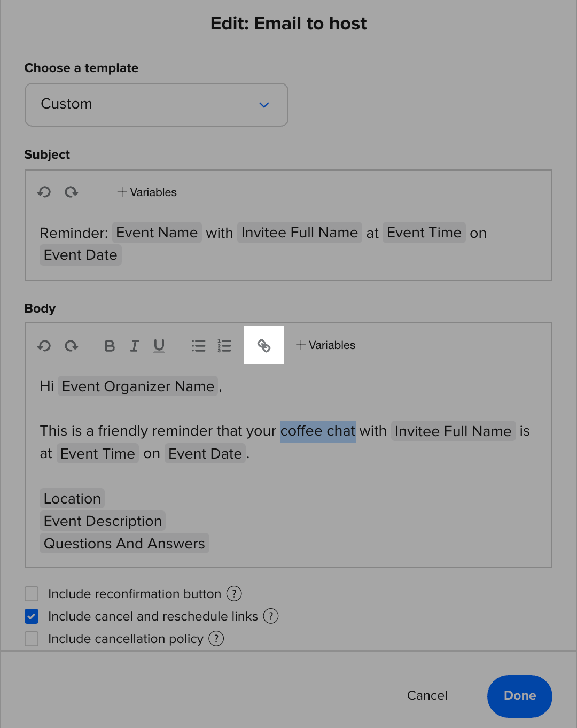Redo change in Body editor
This screenshot has height=728, width=577.
72,346
